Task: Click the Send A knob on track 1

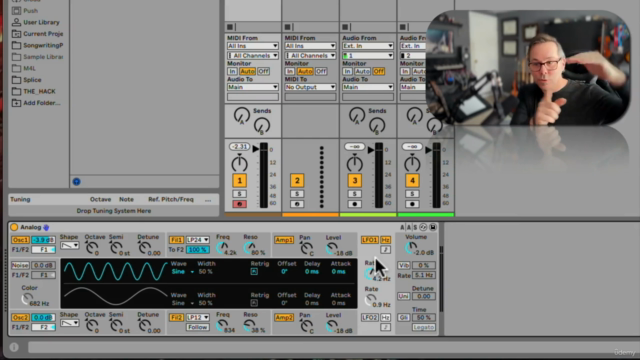Action: 242,116
